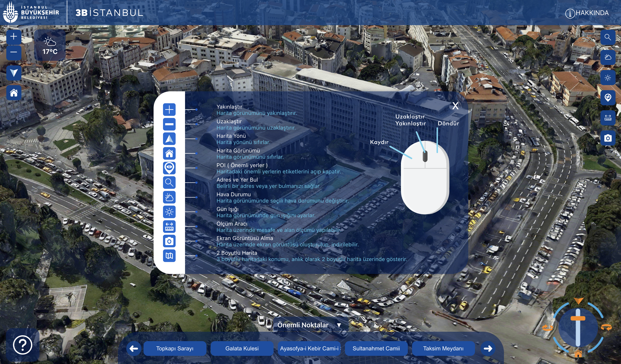Click the "Kaydır" mouse label
The width and height of the screenshot is (621, 364).
pos(379,142)
